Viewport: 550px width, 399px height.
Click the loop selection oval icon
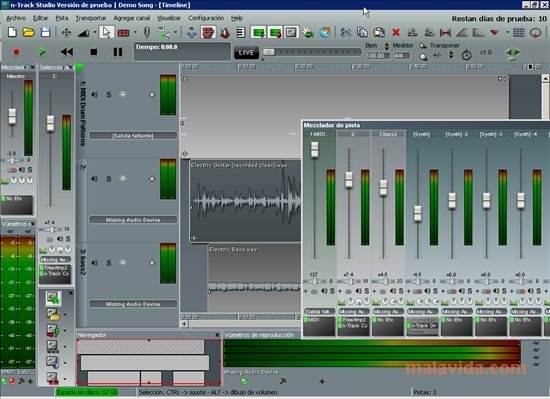click(x=535, y=33)
